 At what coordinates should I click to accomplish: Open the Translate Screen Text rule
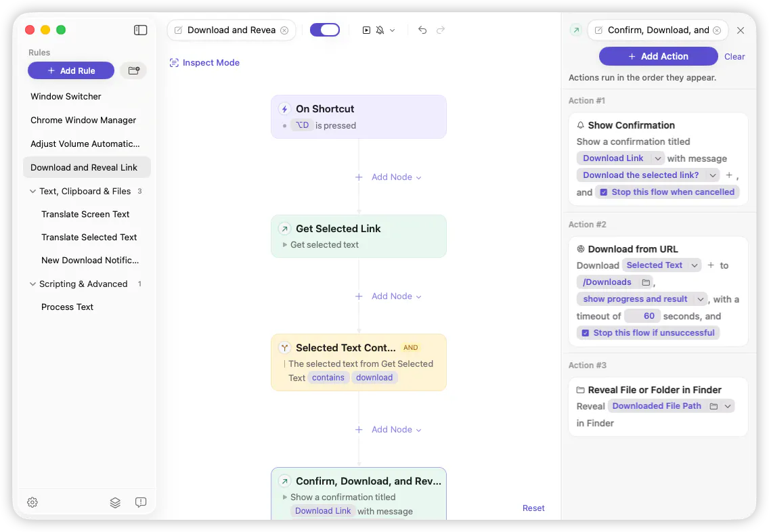pos(87,215)
